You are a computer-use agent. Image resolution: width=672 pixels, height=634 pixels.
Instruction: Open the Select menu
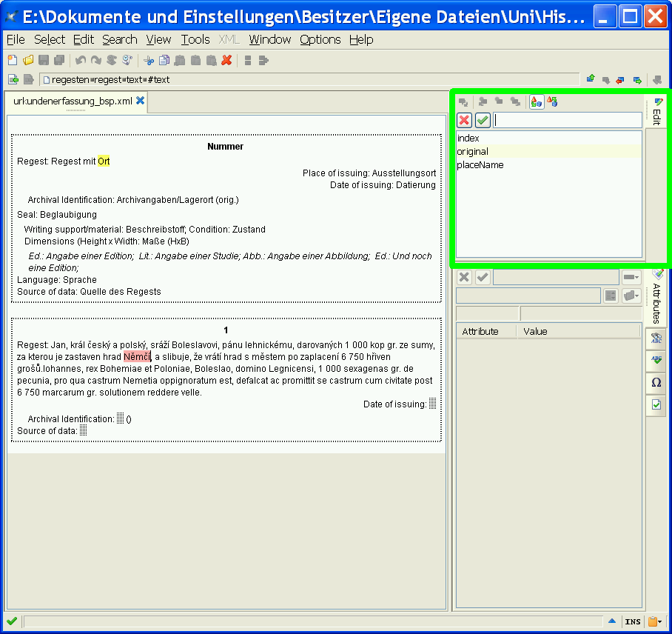click(50, 39)
